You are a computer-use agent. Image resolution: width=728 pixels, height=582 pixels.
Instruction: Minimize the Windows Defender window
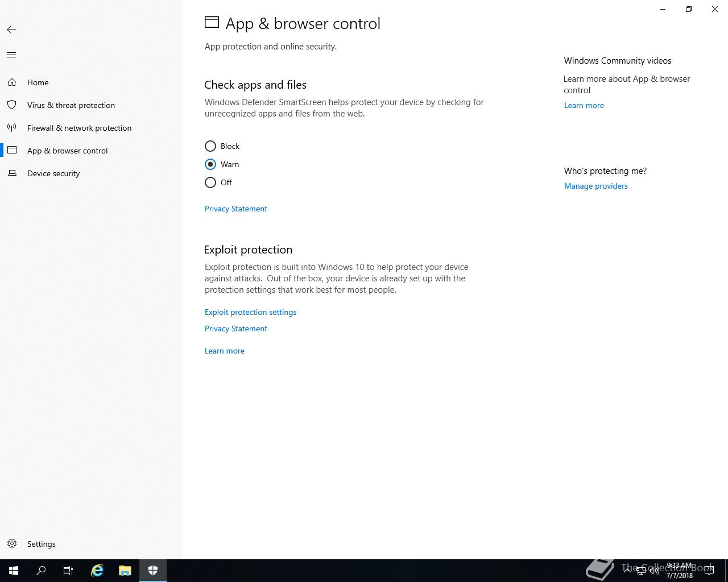[663, 9]
